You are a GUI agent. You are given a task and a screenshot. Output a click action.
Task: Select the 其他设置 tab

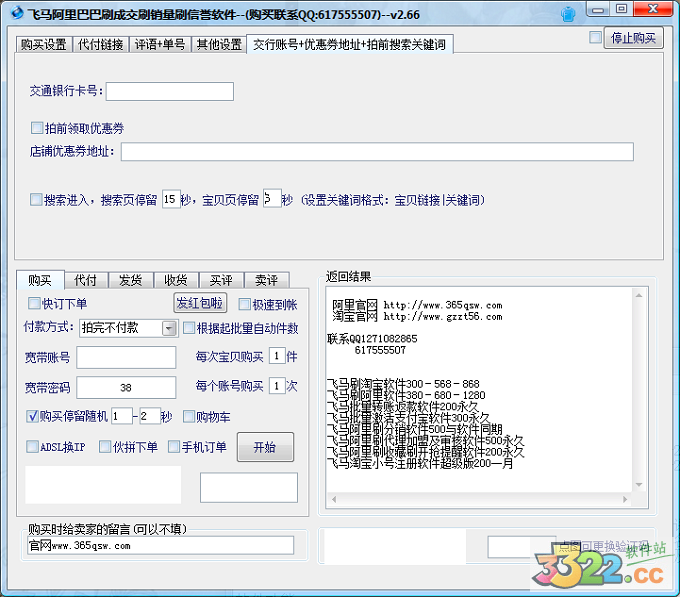tap(219, 44)
